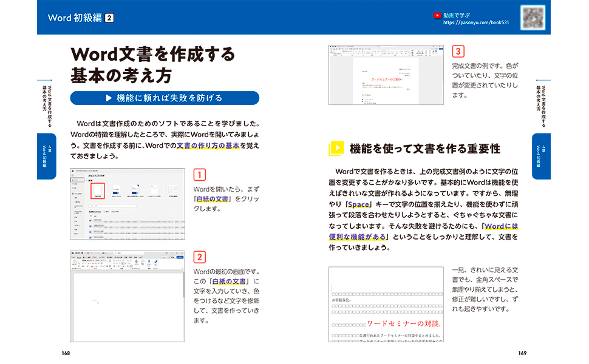Screen dimensions: 589x364
Task: Select the blank document tile in the start screen
Action: click(98, 190)
